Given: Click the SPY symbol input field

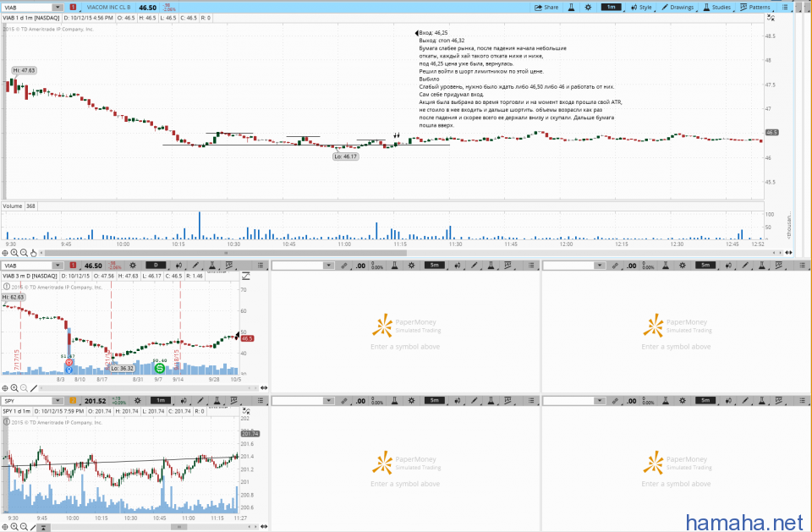Looking at the screenshot, I should pos(27,401).
